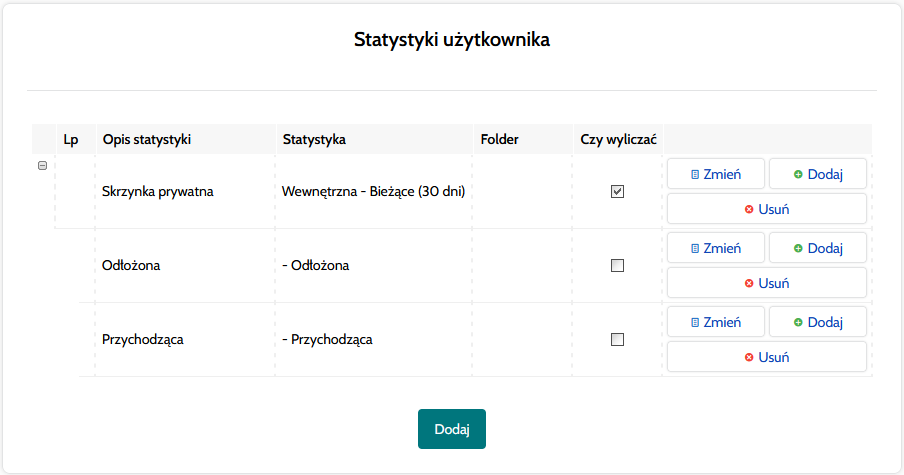Image resolution: width=904 pixels, height=475 pixels.
Task: Click the red Usuń icon in Przychodząca row
Action: click(749, 357)
